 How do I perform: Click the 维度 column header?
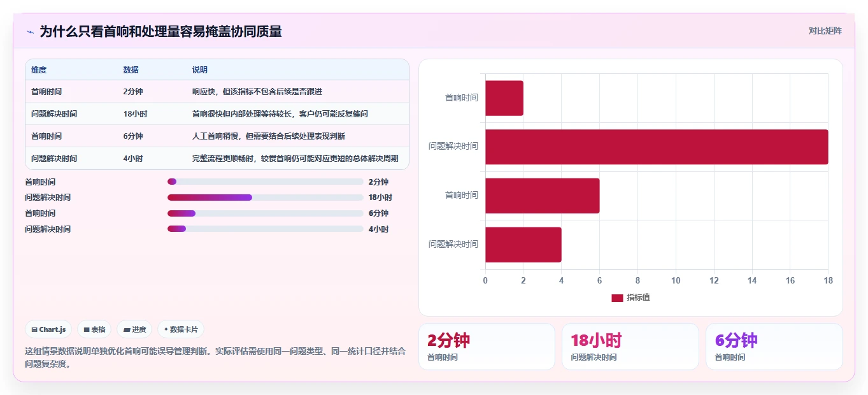39,70
